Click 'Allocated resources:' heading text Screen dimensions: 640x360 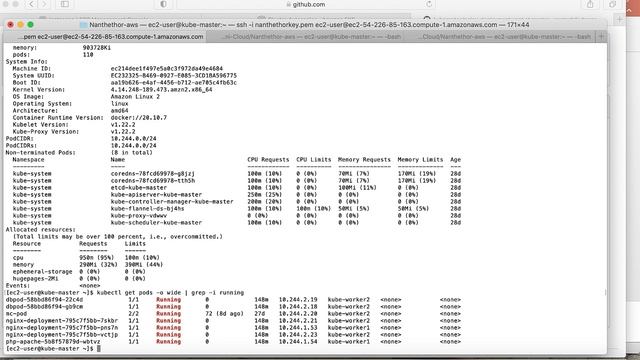pyautogui.click(x=40, y=229)
